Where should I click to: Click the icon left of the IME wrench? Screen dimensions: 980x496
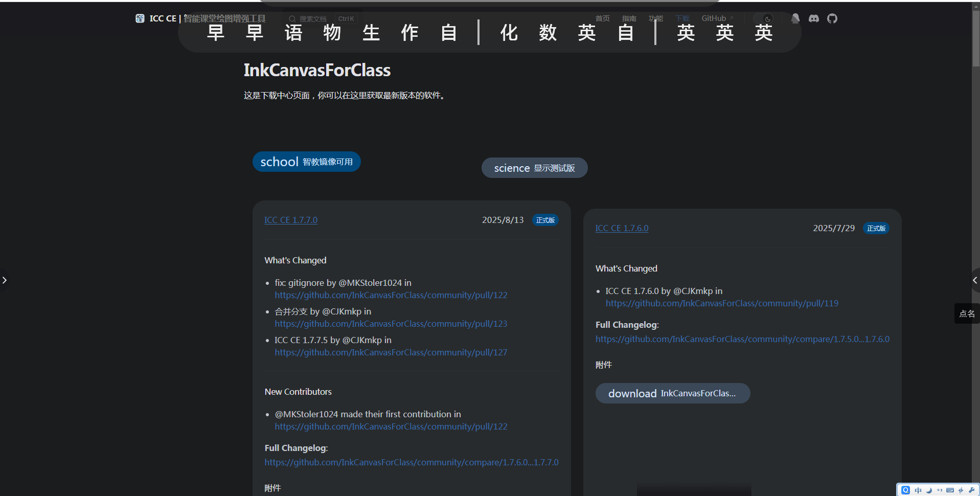961,490
